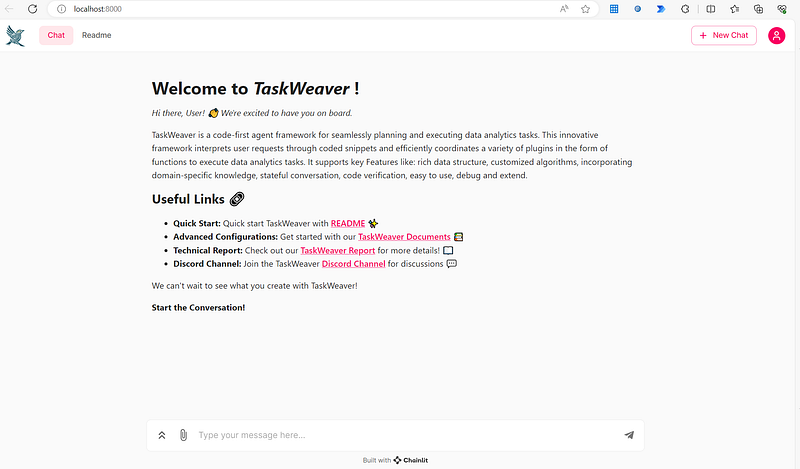Open the TaskWeaver Documents link
The height and width of the screenshot is (469, 800).
[x=404, y=237]
